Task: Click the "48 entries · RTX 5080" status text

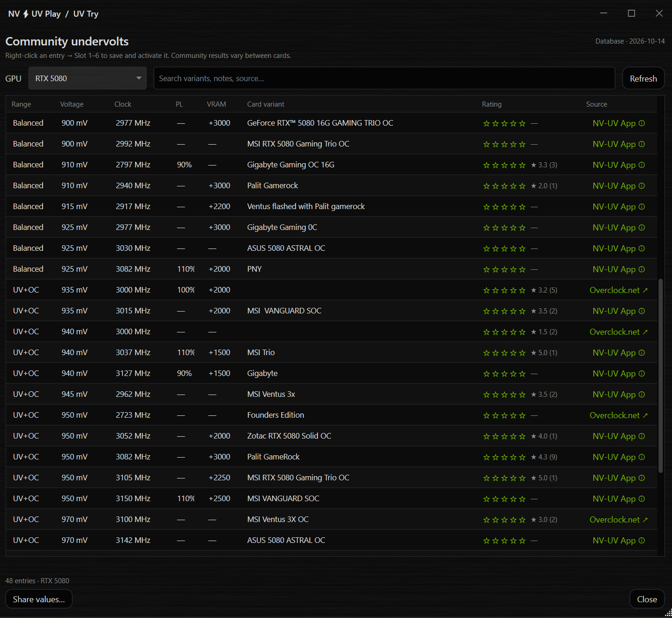Action: tap(37, 580)
